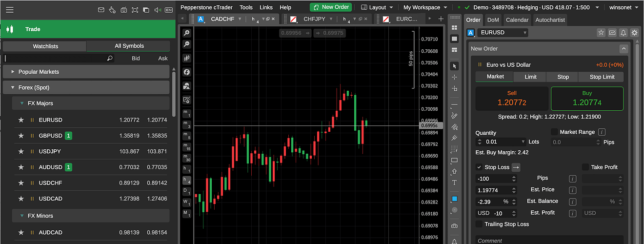Select the cursor pointer tool
644x244 pixels.
click(x=455, y=66)
